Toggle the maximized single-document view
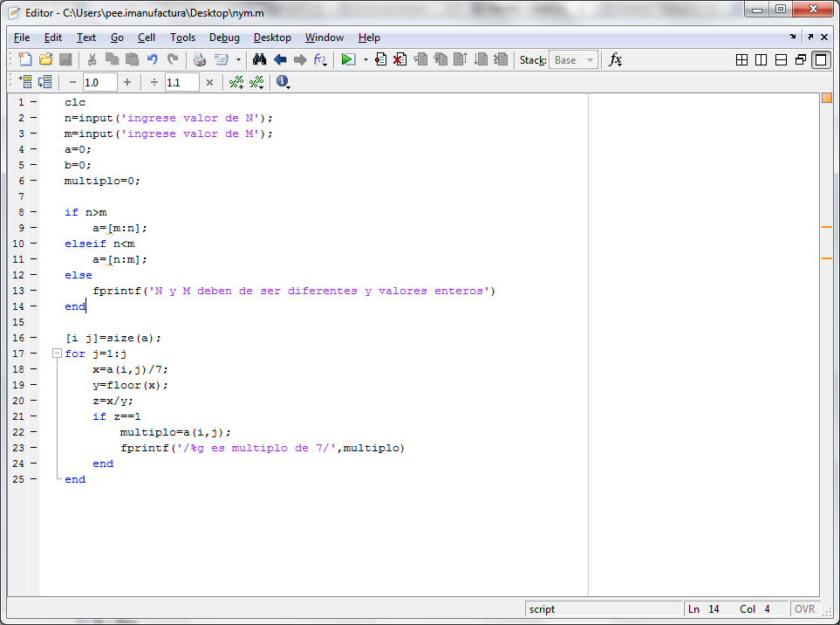The width and height of the screenshot is (840, 625). coord(820,59)
